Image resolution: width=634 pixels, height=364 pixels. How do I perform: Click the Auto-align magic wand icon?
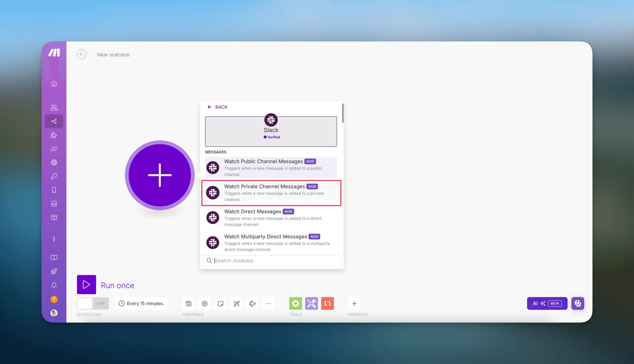pos(236,303)
